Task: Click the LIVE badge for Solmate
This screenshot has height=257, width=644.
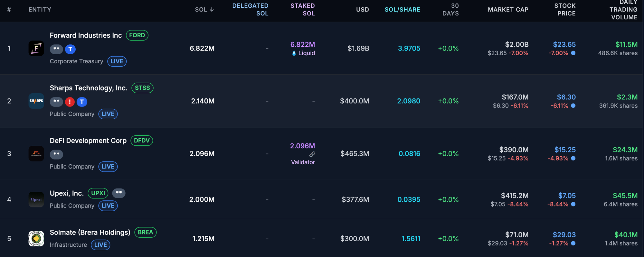Action: coord(100,245)
